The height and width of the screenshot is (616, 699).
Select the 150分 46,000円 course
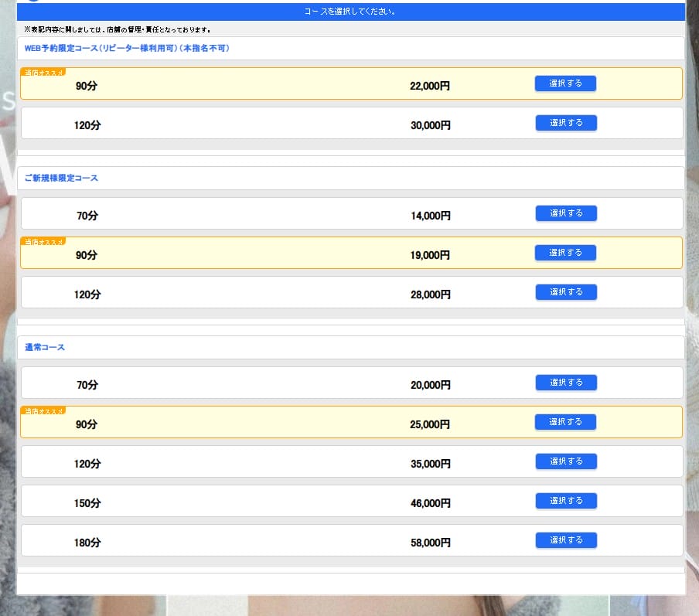click(x=565, y=500)
